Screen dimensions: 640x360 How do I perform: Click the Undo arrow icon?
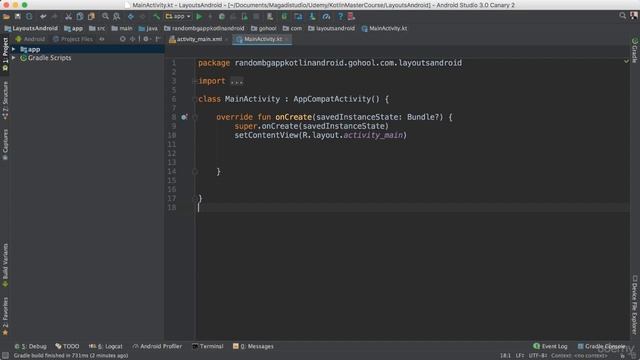click(x=43, y=17)
